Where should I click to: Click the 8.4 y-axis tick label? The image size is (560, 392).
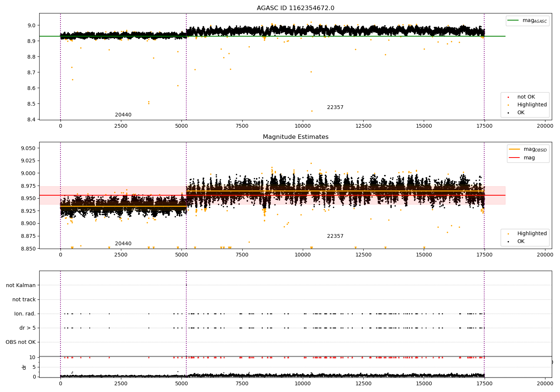point(32,119)
